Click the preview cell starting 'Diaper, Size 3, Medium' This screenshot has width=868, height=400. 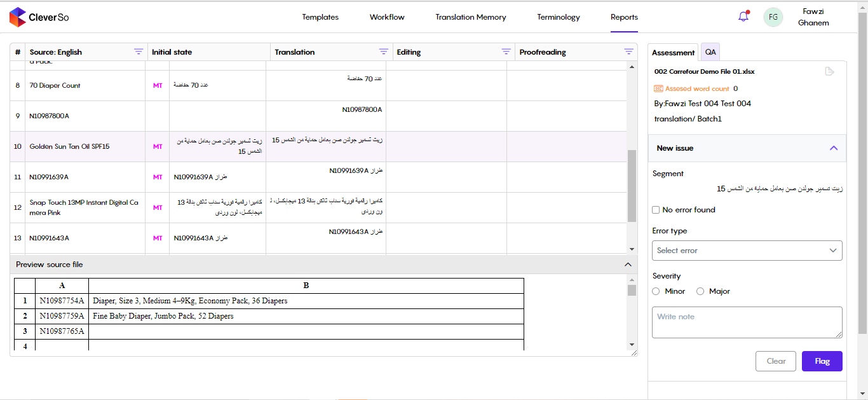click(x=306, y=301)
